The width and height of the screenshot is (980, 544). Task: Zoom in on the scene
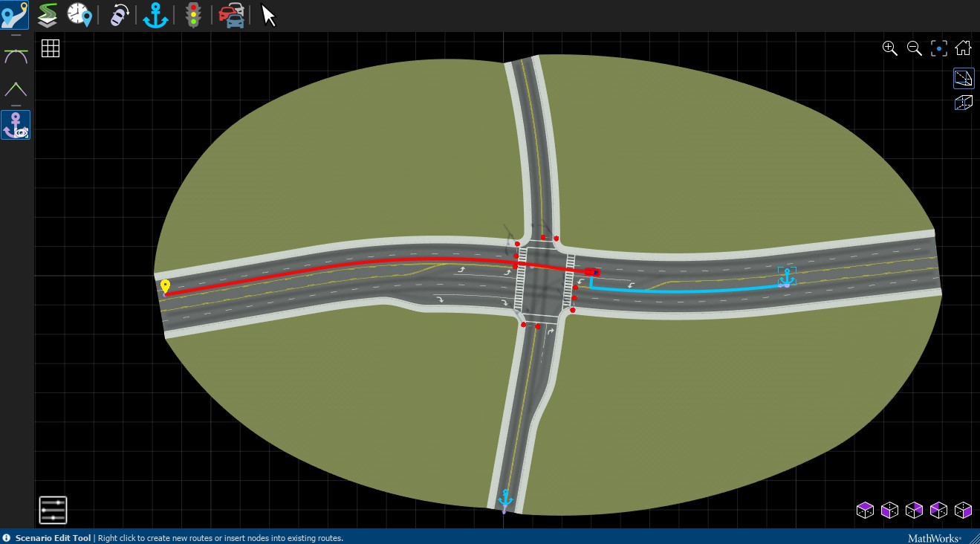click(889, 48)
